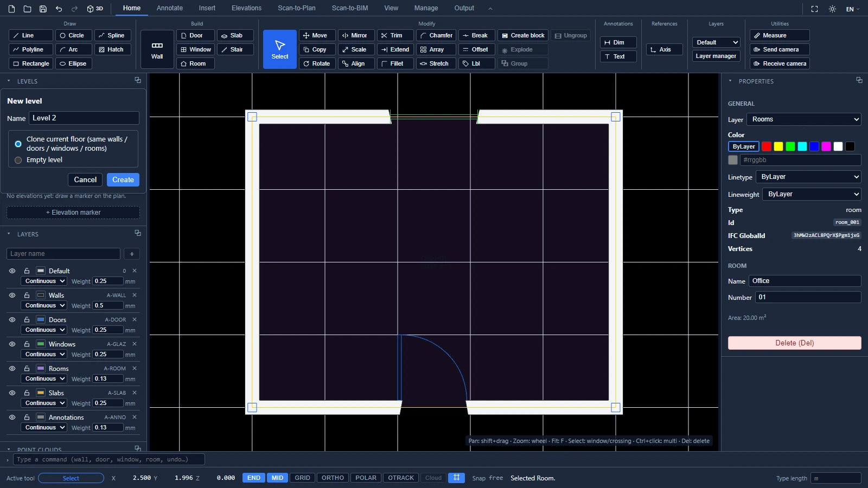Undo the last action
Image resolution: width=868 pixels, height=488 pixels.
pos(59,9)
